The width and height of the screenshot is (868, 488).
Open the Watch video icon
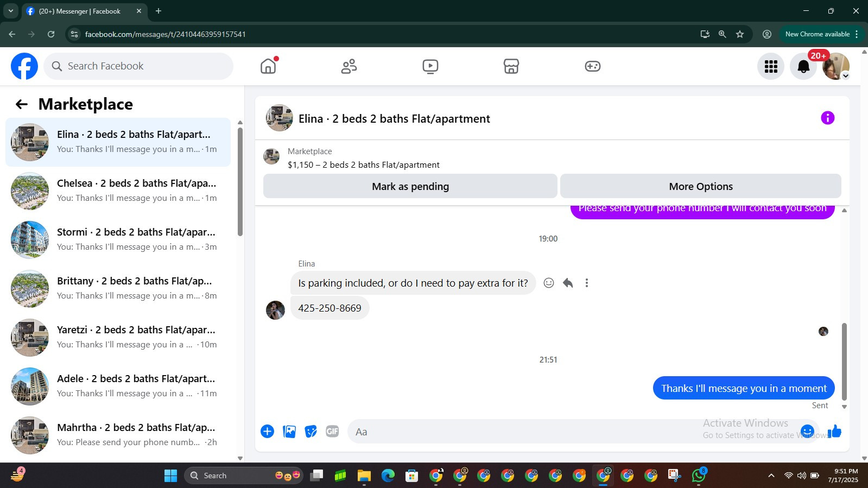430,66
